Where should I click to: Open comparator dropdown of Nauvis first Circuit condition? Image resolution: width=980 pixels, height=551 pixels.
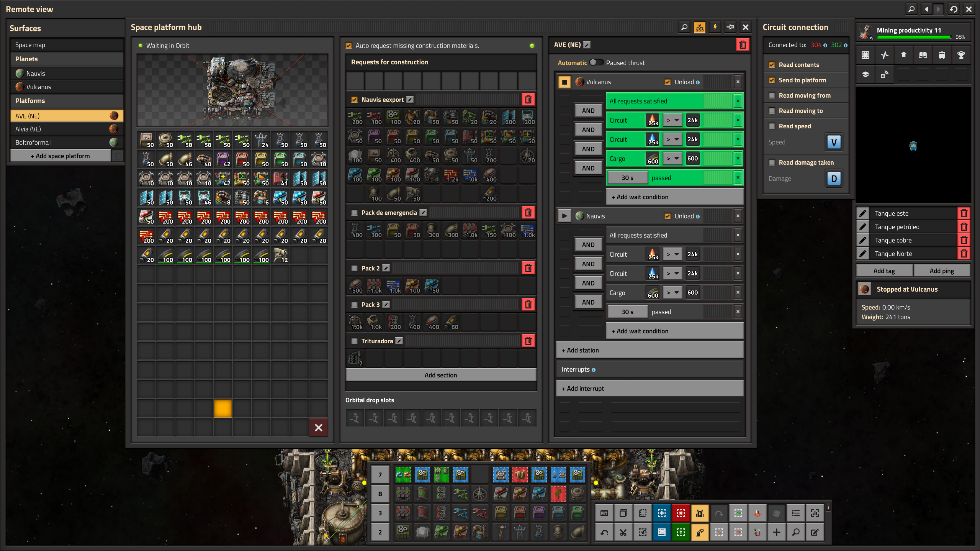[672, 254]
